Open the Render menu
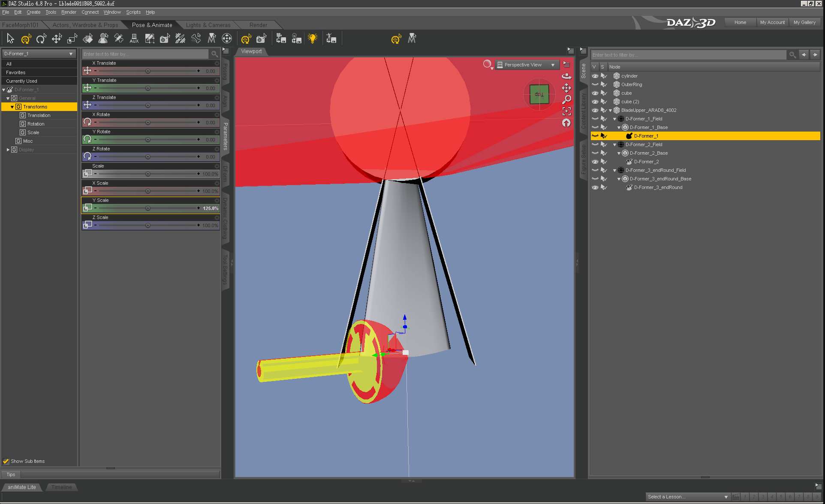The height and width of the screenshot is (504, 825). 69,12
